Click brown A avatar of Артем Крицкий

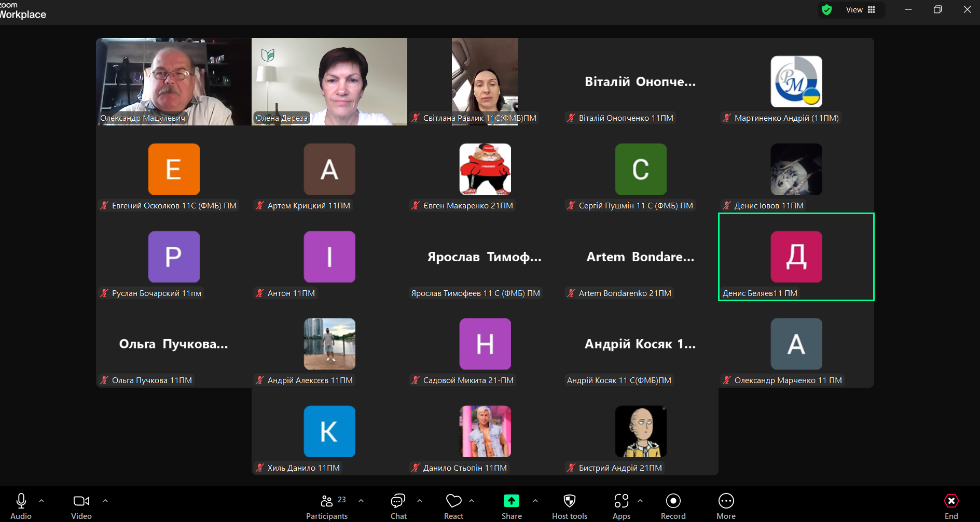click(329, 170)
